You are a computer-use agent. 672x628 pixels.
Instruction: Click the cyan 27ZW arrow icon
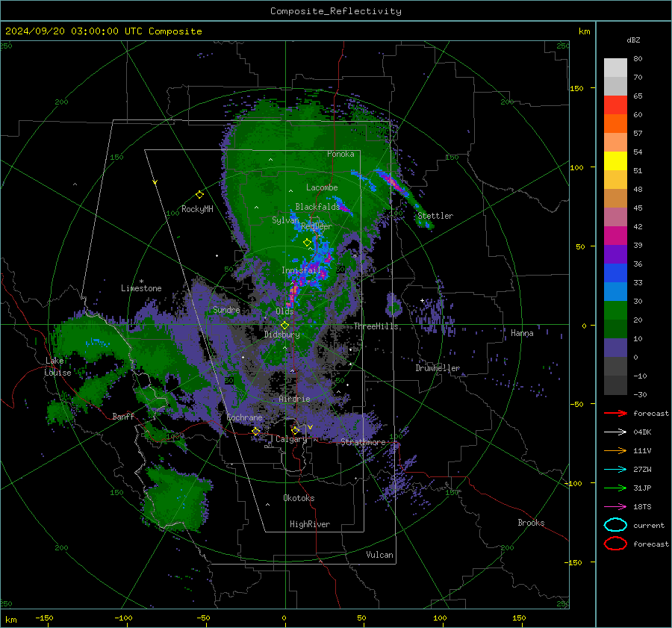tap(615, 470)
